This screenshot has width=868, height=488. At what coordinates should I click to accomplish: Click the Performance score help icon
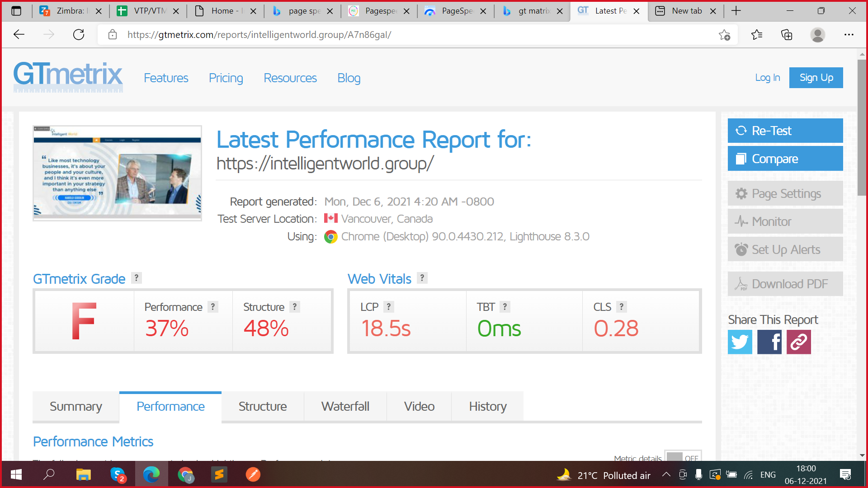click(x=213, y=306)
